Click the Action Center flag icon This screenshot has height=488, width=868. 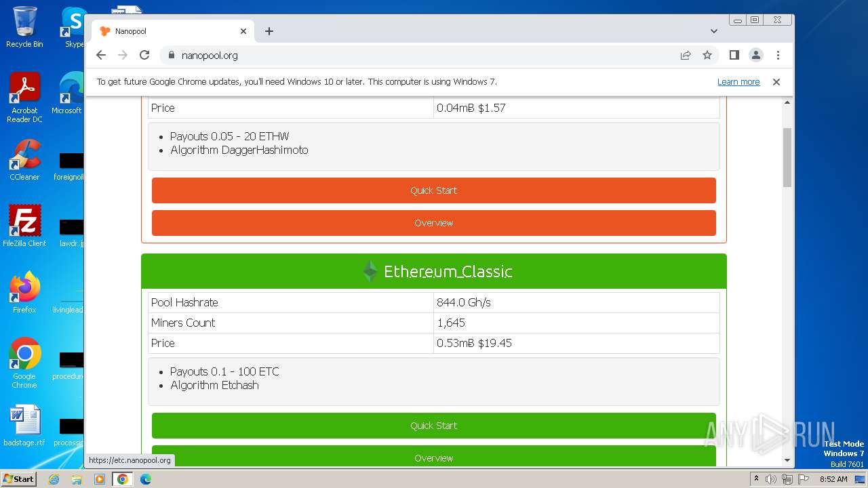tap(804, 479)
